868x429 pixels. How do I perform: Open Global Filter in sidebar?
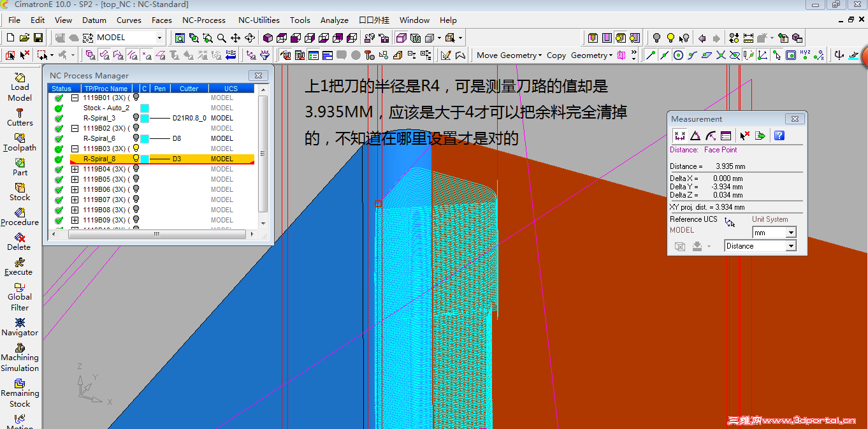(x=20, y=296)
